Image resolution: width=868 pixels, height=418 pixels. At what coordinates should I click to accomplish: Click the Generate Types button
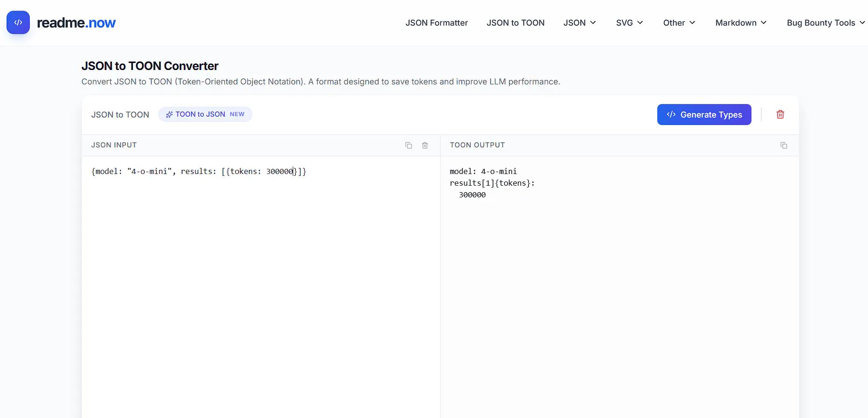[x=704, y=115]
